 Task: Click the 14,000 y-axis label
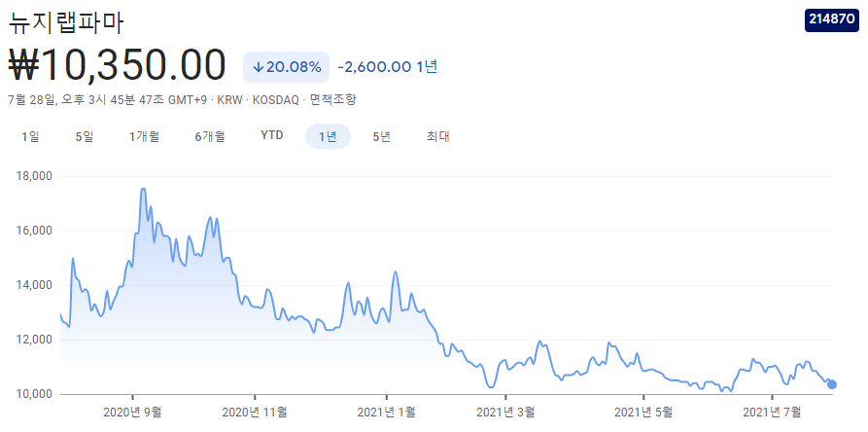coord(35,285)
